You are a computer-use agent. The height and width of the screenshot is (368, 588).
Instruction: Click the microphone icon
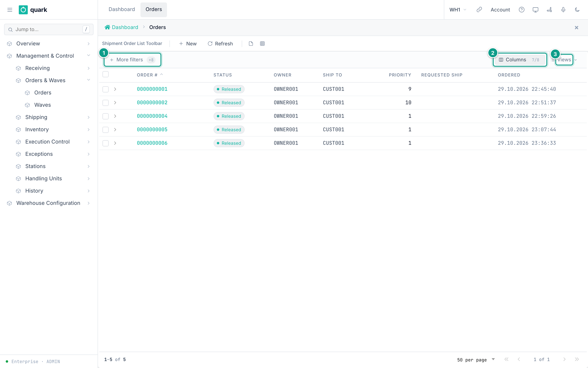pyautogui.click(x=563, y=10)
